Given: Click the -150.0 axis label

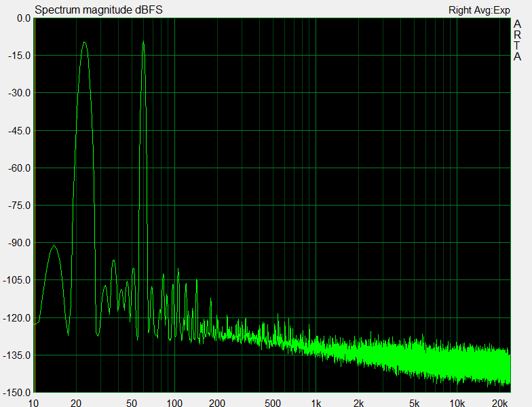Looking at the screenshot, I should (x=17, y=393).
